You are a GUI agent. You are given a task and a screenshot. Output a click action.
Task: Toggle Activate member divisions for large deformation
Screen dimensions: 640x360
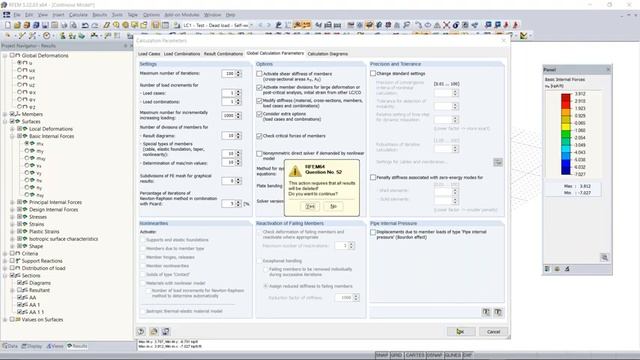click(259, 87)
